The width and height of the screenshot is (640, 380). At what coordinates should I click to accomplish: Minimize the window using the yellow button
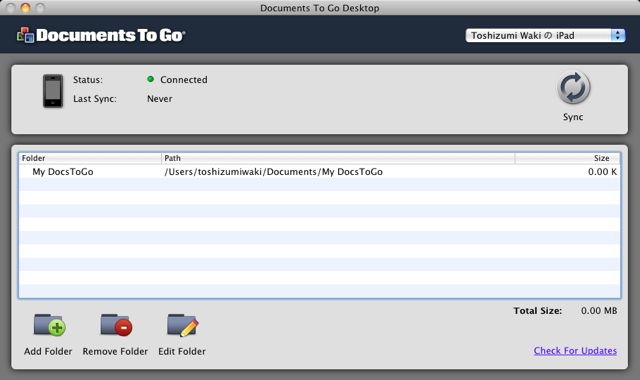pos(25,8)
